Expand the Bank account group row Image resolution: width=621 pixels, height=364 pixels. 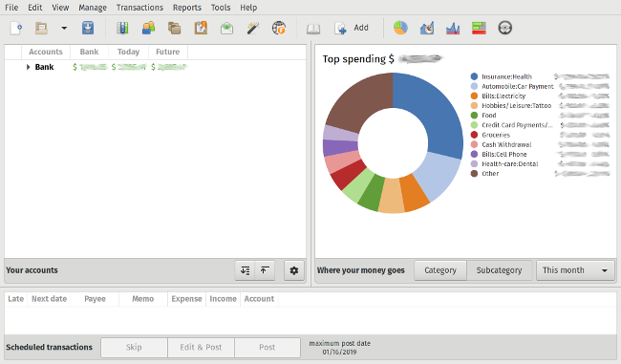tap(28, 67)
